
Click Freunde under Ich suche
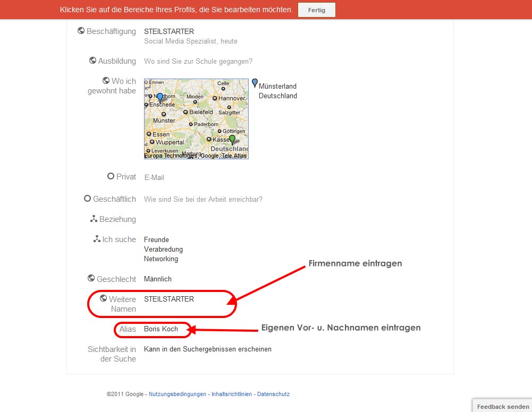[156, 240]
